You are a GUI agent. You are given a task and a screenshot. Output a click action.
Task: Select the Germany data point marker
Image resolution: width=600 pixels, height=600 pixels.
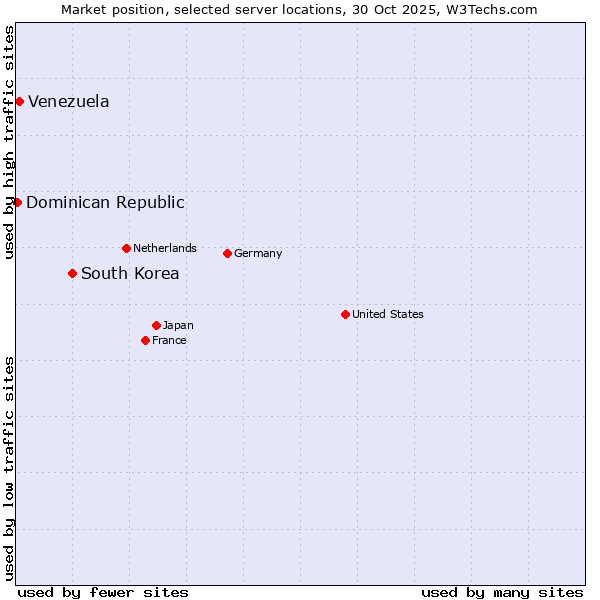pyautogui.click(x=227, y=253)
